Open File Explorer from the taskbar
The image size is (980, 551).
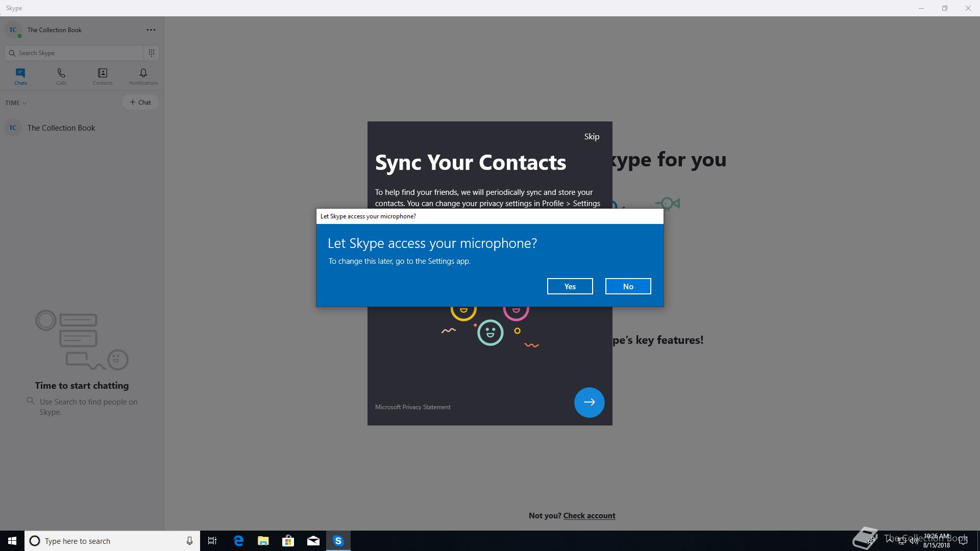pos(263,541)
